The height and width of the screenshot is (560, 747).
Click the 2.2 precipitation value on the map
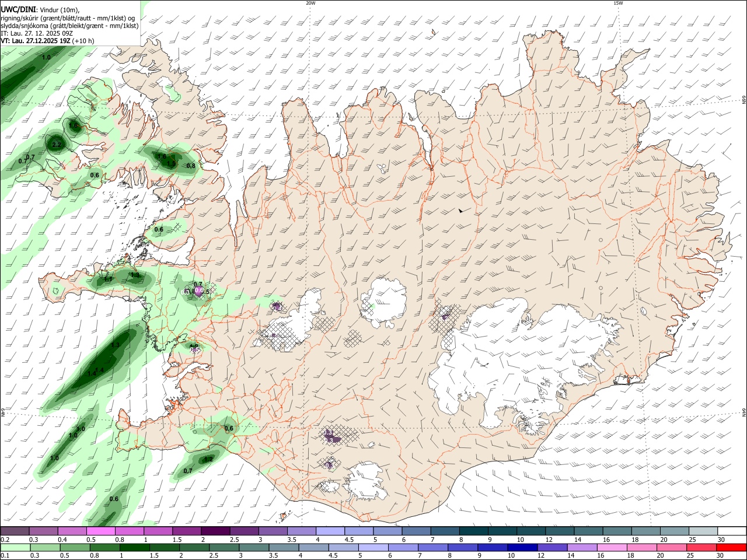[x=57, y=145]
